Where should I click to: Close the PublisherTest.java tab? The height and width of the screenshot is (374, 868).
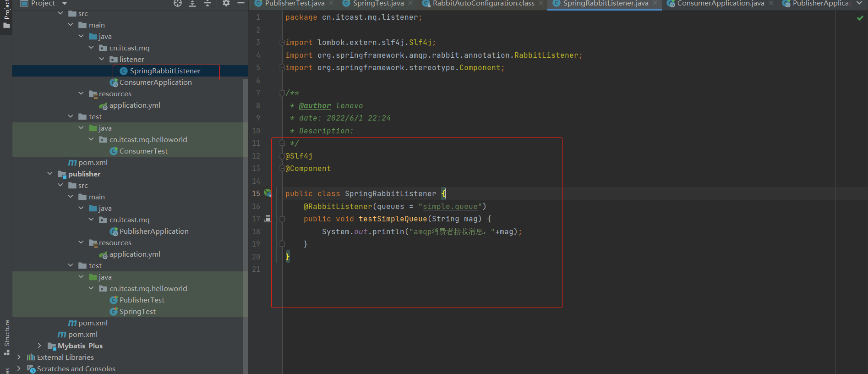331,3
